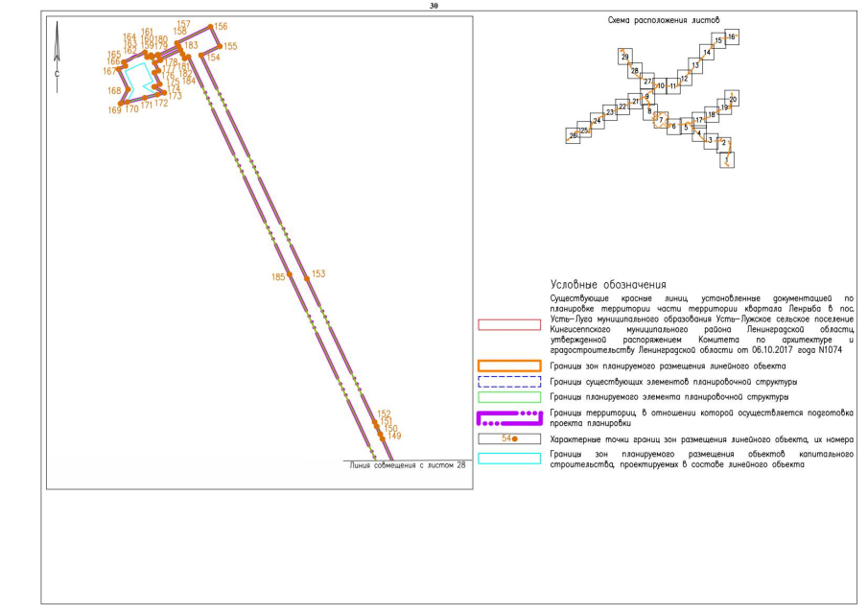Screen dimensions: 868x614
Task: Select point marker 168 on boundary
Action: (128, 90)
